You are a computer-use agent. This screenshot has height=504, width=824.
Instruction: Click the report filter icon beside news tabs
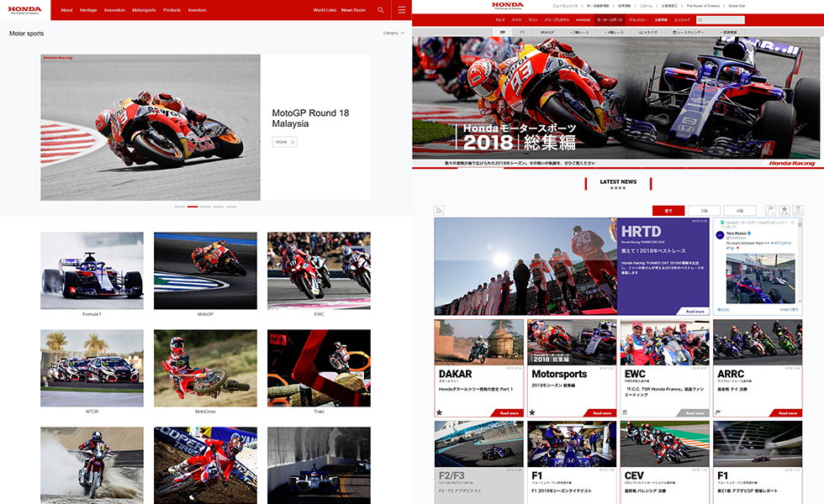(x=798, y=210)
